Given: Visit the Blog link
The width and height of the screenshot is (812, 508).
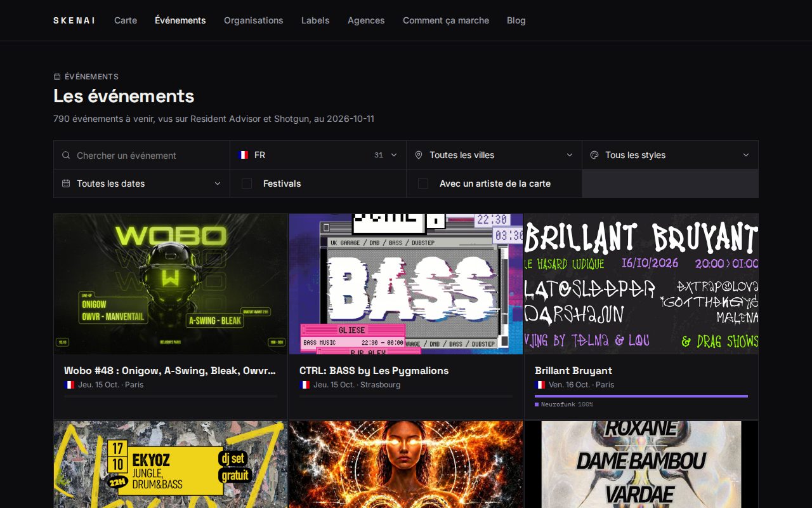Looking at the screenshot, I should [x=516, y=20].
